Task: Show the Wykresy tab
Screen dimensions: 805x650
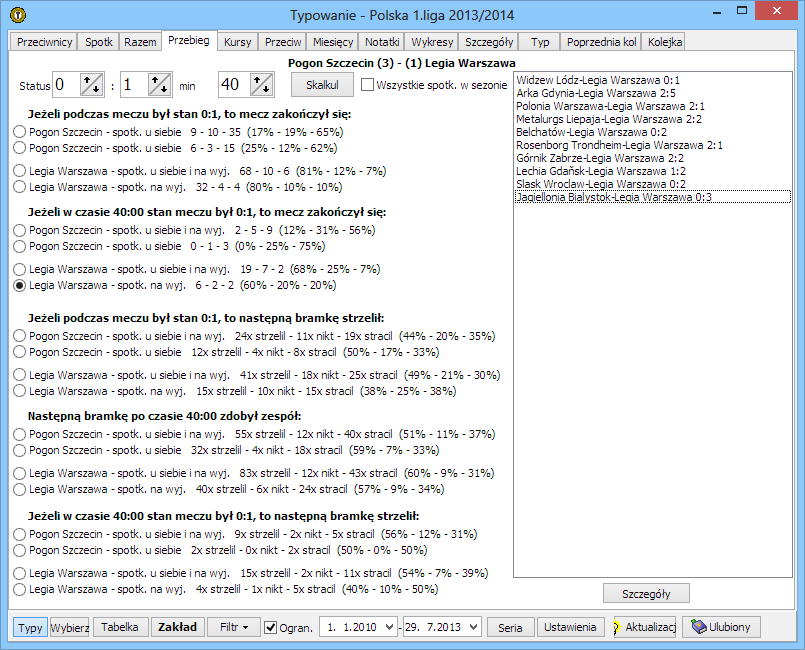Action: pyautogui.click(x=432, y=42)
